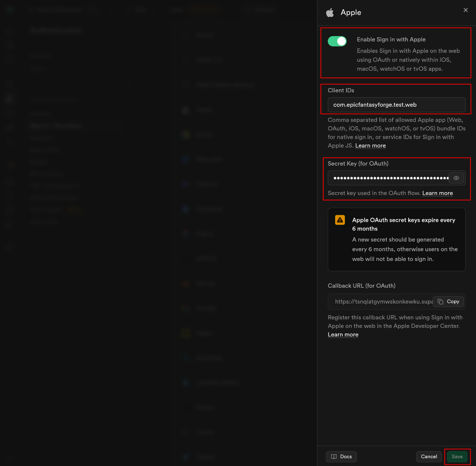Disable the Enable Sign in with Apple toggle
Image resolution: width=476 pixels, height=466 pixels.
click(337, 41)
